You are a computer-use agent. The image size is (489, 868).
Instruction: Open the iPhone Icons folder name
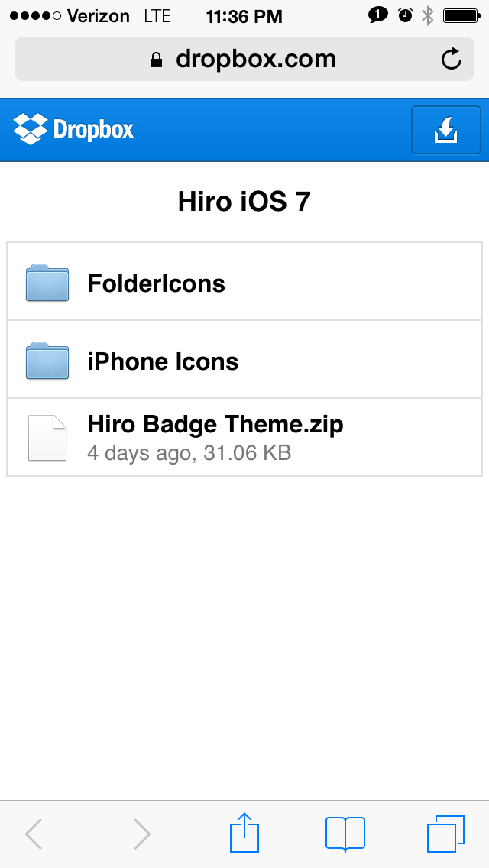163,361
